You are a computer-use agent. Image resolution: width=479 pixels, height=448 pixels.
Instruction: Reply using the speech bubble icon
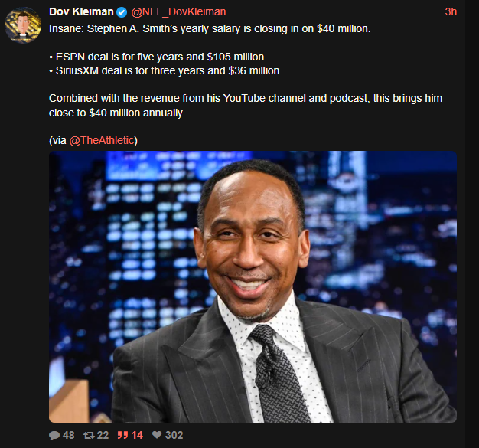(54, 435)
